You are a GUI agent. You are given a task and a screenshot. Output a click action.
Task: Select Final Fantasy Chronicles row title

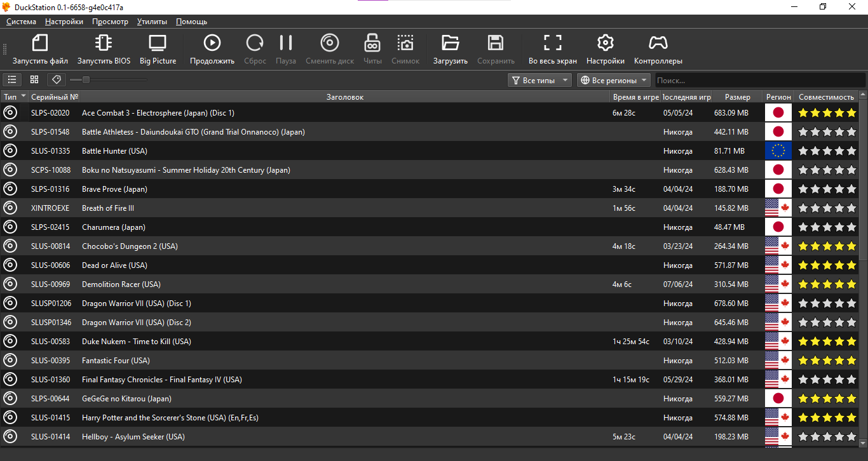pyautogui.click(x=162, y=380)
